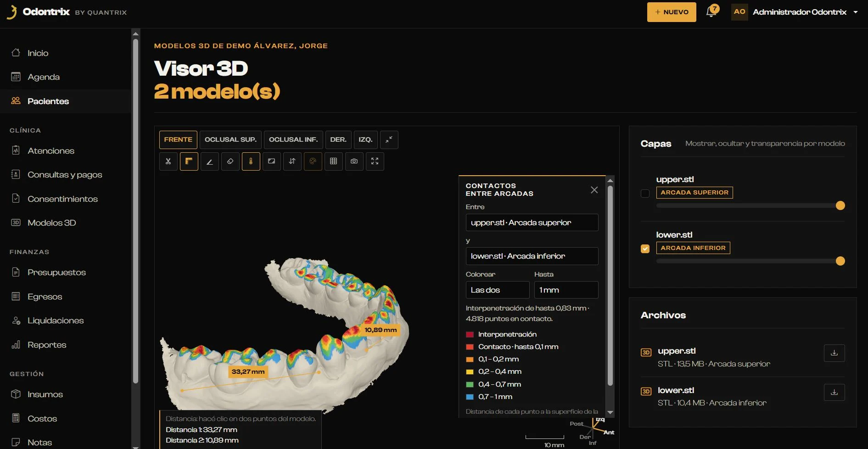
Task: Open the notifications bell
Action: 711,11
